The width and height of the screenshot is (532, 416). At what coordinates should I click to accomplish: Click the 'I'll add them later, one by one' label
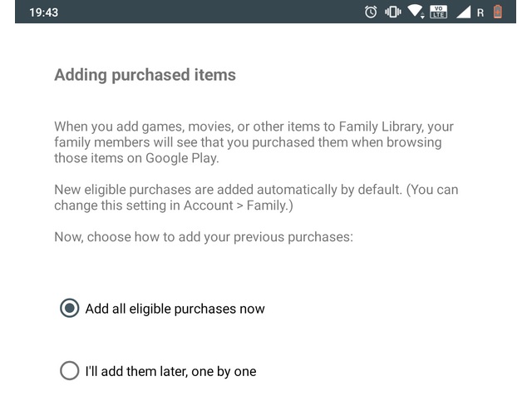[170, 371]
